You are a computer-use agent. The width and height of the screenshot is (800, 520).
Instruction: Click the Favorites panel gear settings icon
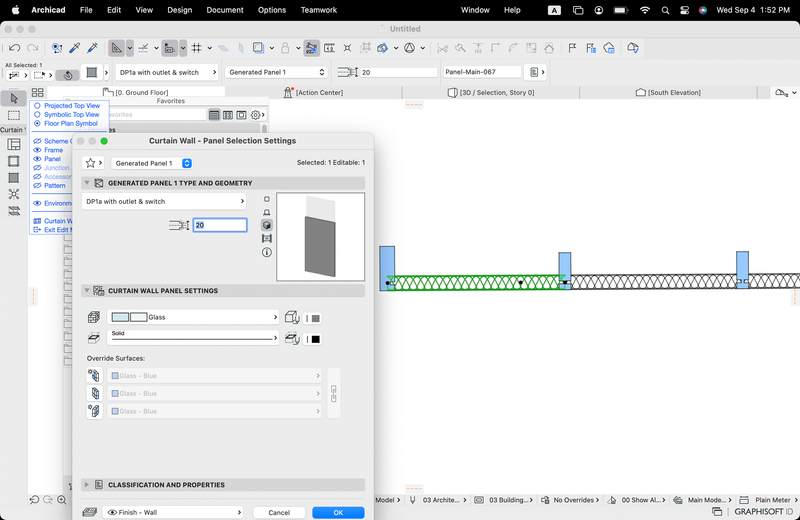pos(256,115)
